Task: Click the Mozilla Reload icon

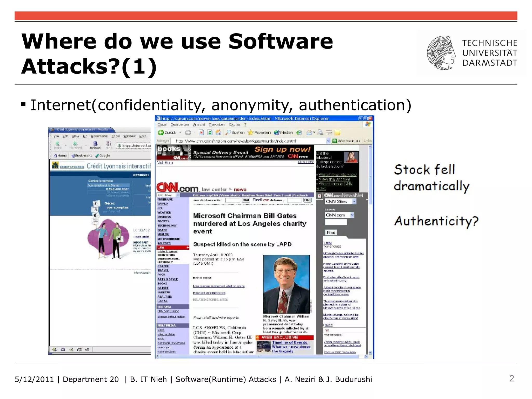Action: tap(95, 144)
